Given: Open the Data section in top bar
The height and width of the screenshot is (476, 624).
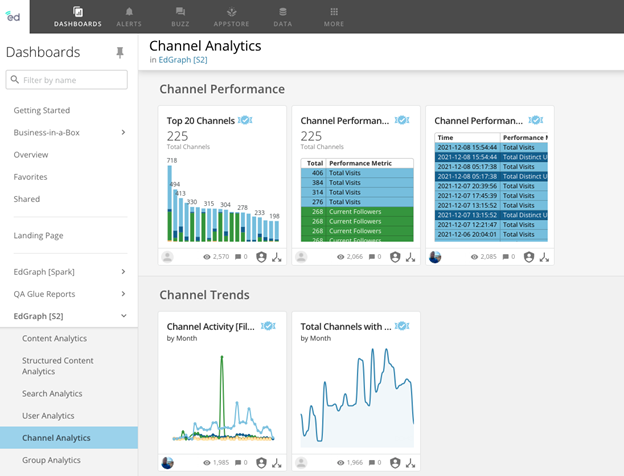Looking at the screenshot, I should pos(283,16).
